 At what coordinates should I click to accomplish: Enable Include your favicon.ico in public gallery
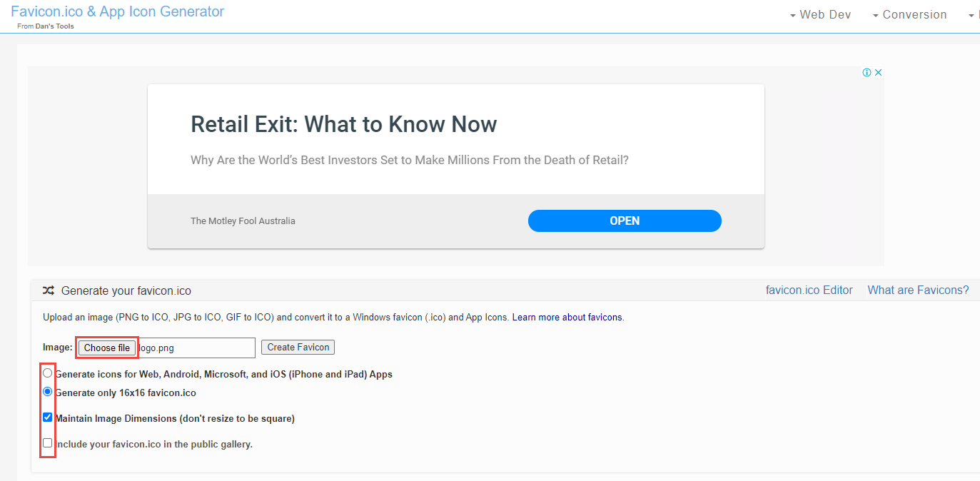click(x=48, y=443)
